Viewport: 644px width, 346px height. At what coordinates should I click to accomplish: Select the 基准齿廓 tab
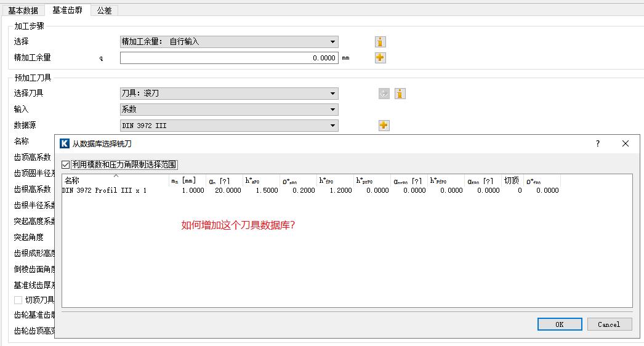(67, 10)
